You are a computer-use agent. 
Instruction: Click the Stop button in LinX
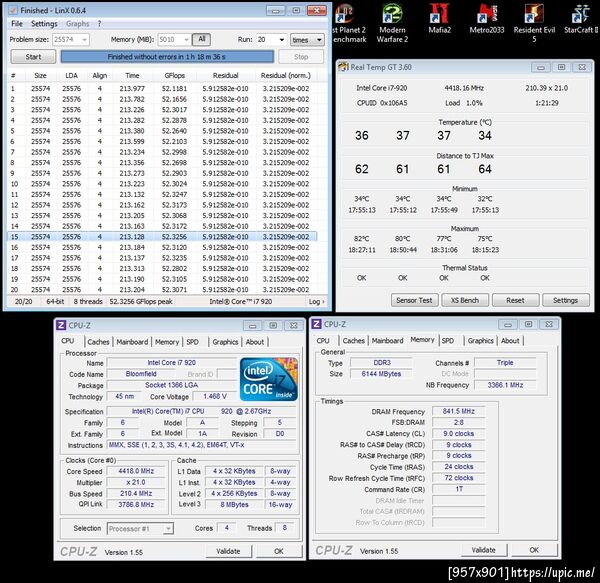(x=301, y=57)
